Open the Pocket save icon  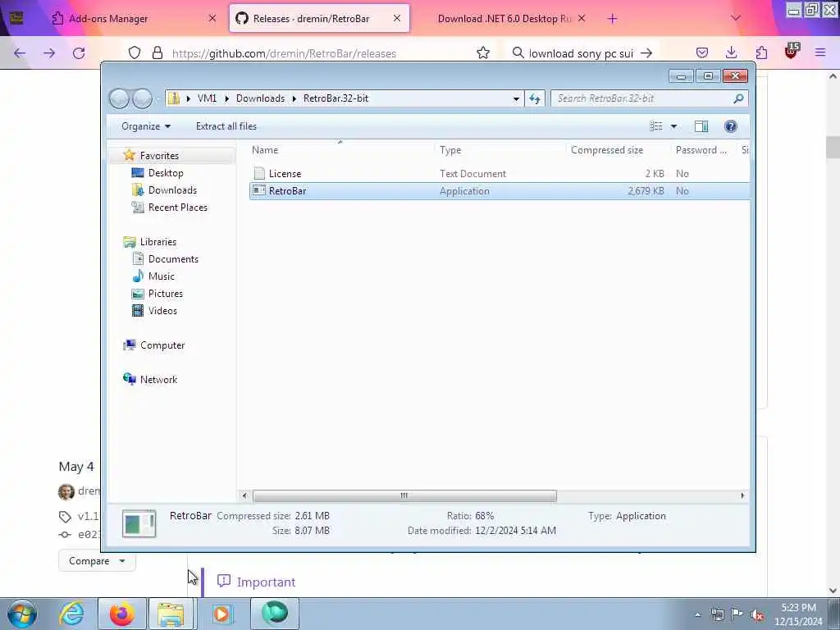(702, 52)
